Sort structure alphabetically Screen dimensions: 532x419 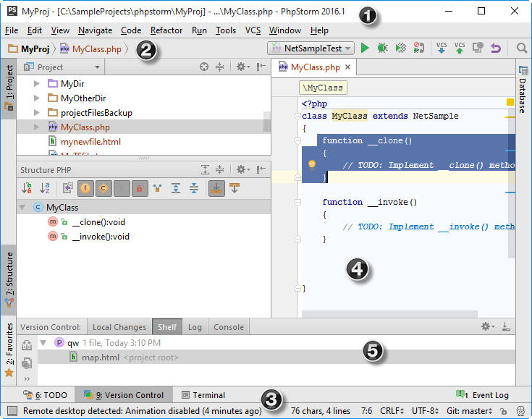(45, 188)
